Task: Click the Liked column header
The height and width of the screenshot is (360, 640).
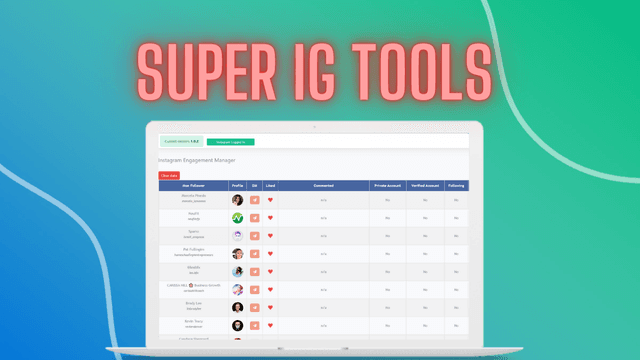Action: click(x=270, y=186)
